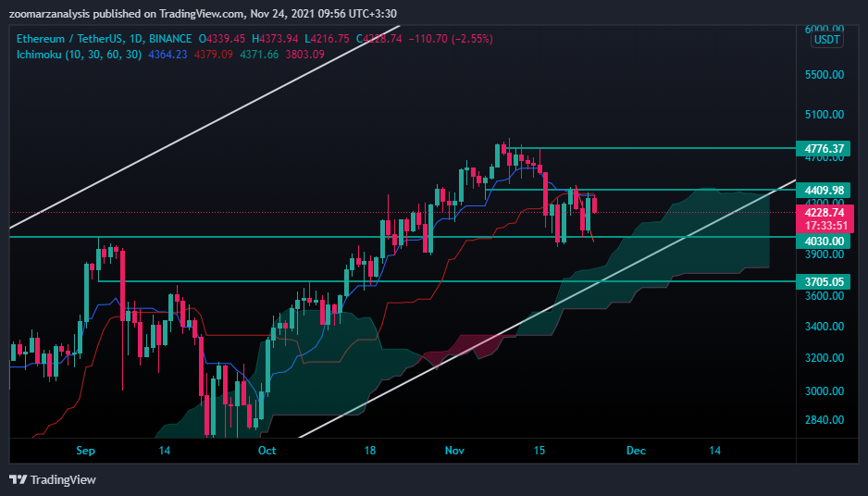Click the open price O4339.45 value
This screenshot has width=868, height=496.
222,39
